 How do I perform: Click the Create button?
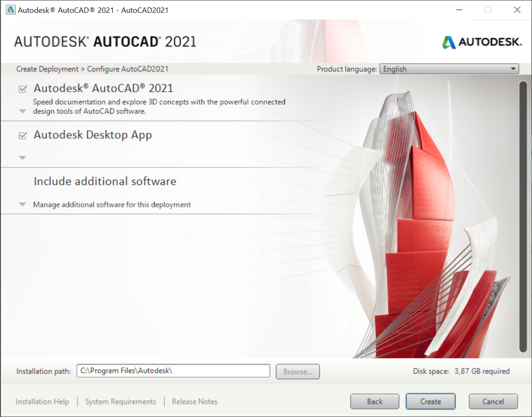[x=430, y=402]
